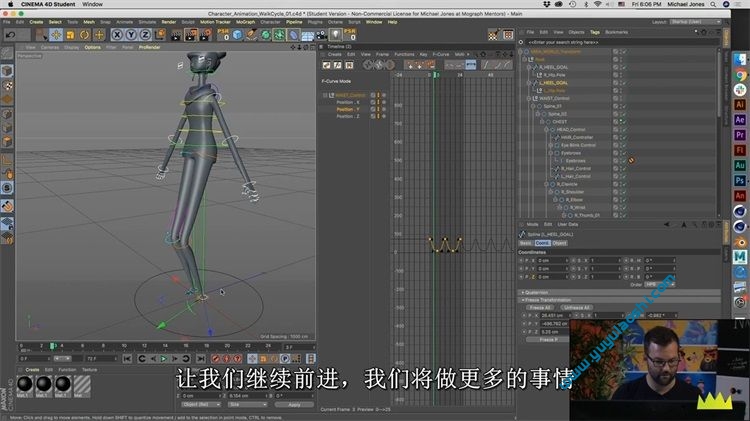Screen dimensions: 750x421
Task: Select the first black material ball
Action: point(24,384)
